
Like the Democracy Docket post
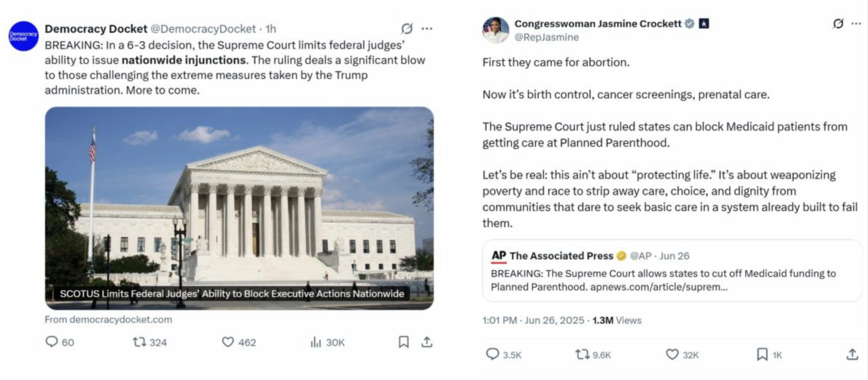(x=228, y=342)
